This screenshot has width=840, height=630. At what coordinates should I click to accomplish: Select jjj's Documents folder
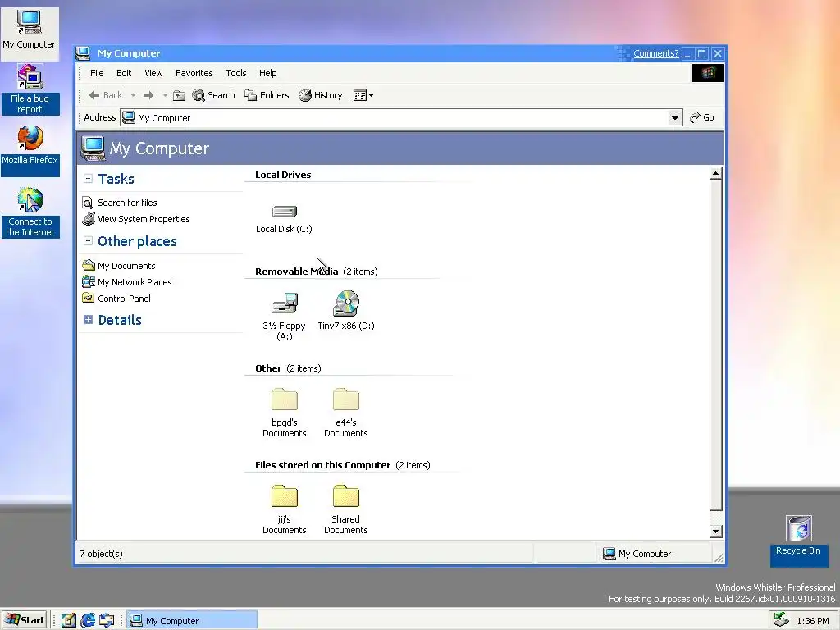[284, 509]
